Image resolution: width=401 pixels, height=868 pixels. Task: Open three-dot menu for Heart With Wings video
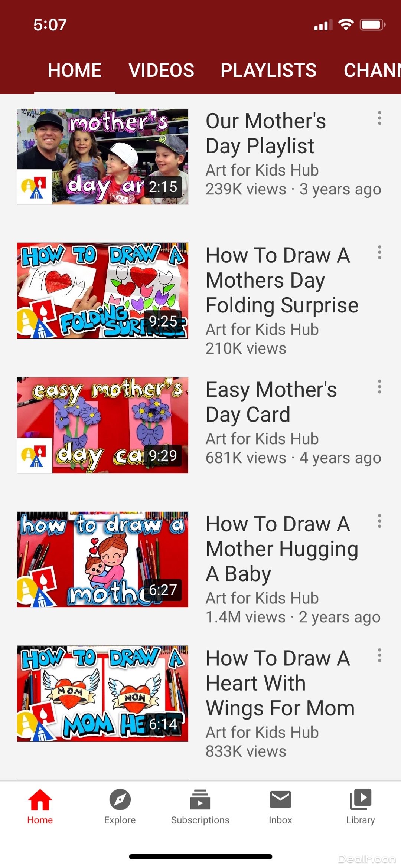379,655
